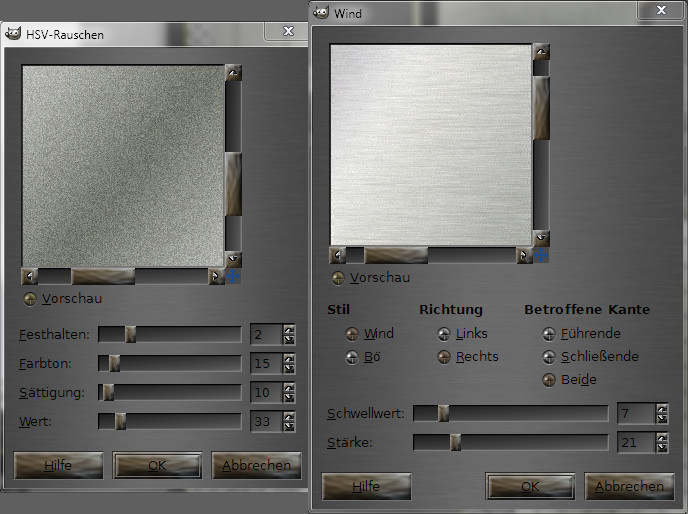Viewport: 688px width, 514px height.
Task: Click navigation cross icon in HSV-Rauschen preview
Action: [233, 276]
